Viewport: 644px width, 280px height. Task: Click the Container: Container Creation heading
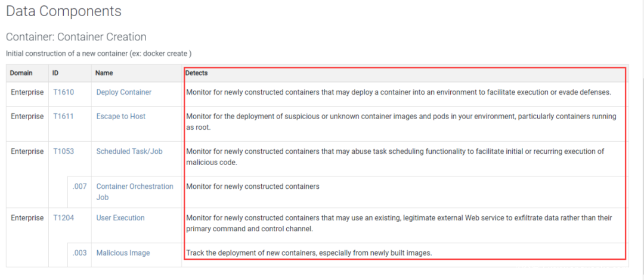pos(76,37)
